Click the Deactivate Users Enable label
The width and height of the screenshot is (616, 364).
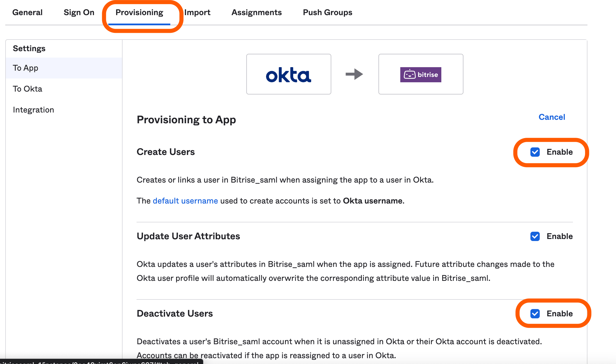coord(560,314)
